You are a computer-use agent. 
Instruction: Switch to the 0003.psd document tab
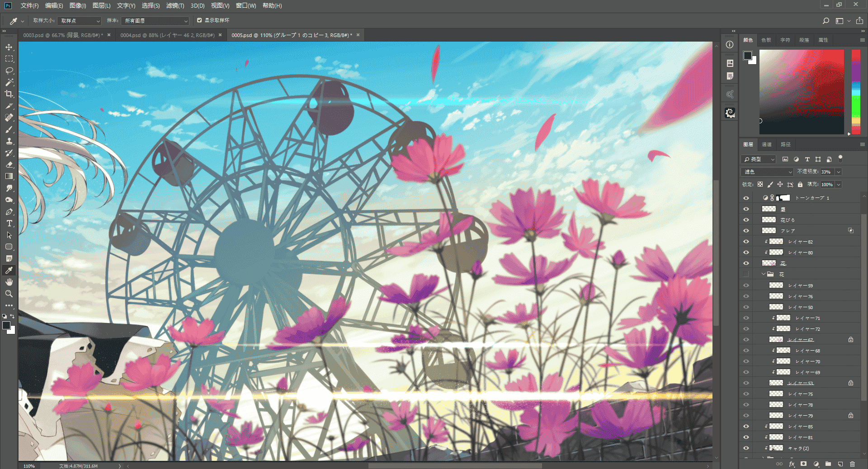point(63,35)
